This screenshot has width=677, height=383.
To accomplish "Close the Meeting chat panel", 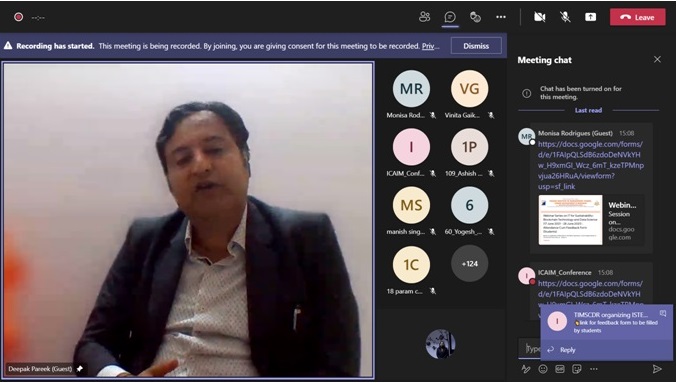I will point(657,60).
